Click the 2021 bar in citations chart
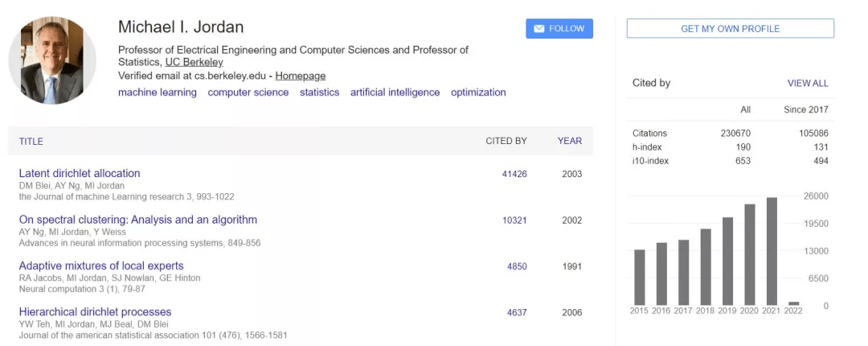This screenshot has height=346, width=868. 772,251
